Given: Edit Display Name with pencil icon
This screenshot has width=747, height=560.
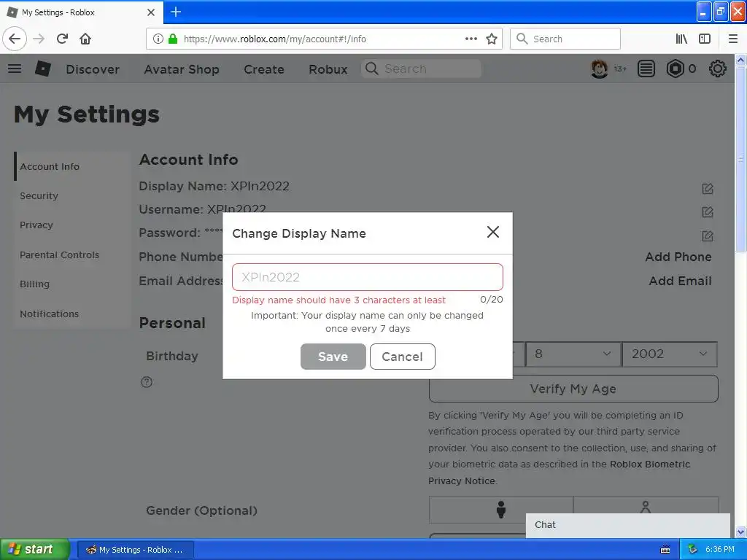Looking at the screenshot, I should point(708,189).
